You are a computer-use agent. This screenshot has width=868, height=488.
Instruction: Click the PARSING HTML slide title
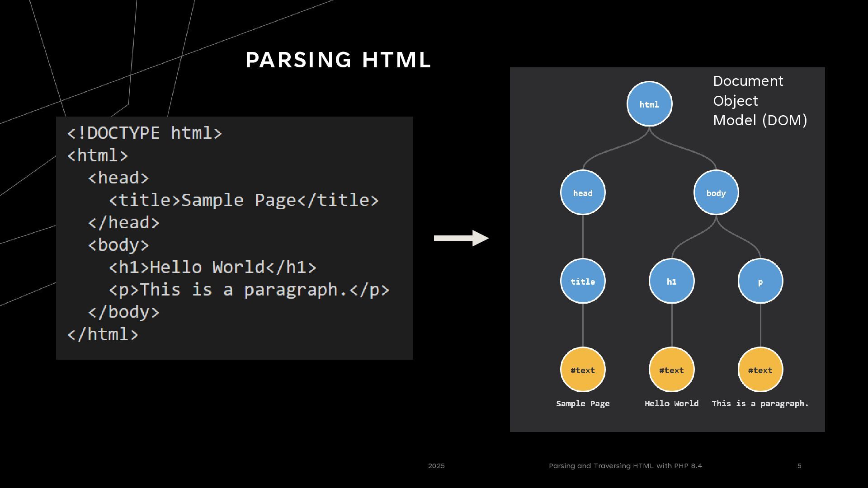tap(338, 60)
